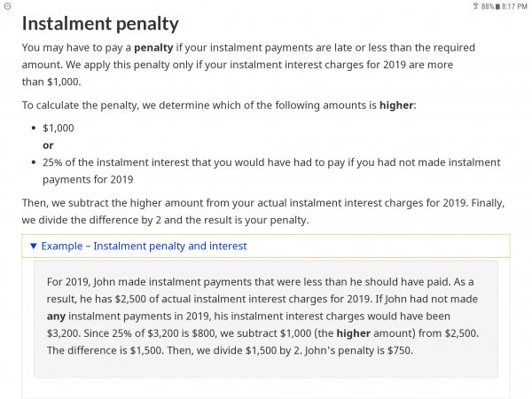532x399 pixels.
Task: Click the bold "or" between the bullets
Action: pos(48,145)
